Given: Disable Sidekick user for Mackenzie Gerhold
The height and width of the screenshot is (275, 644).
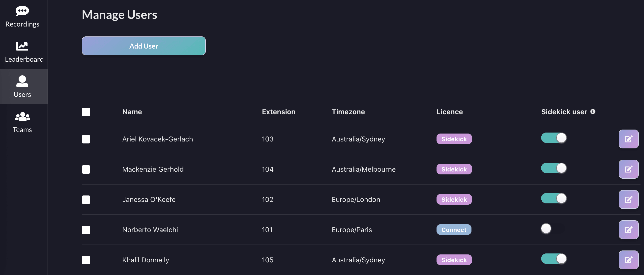Looking at the screenshot, I should [x=554, y=168].
